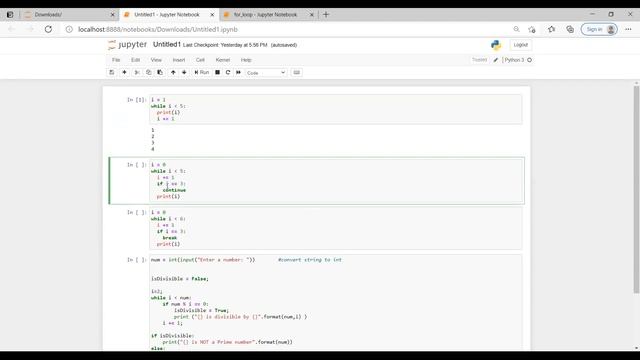
Task: Copy selected cells using the copy icon
Action: point(149,72)
